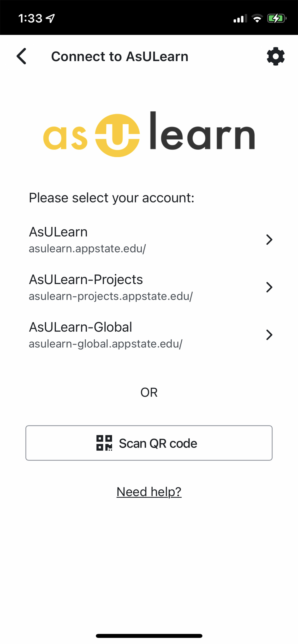Tap the back arrow icon

[21, 56]
